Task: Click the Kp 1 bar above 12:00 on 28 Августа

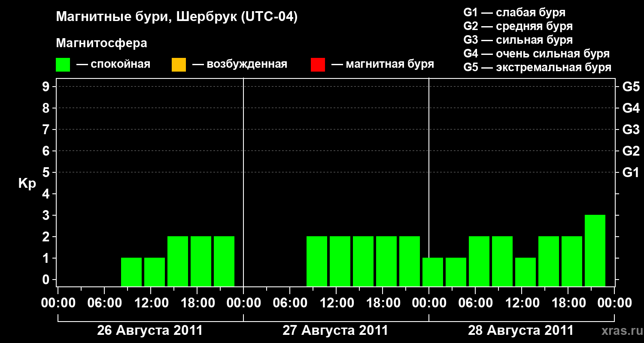Action: coord(526,272)
